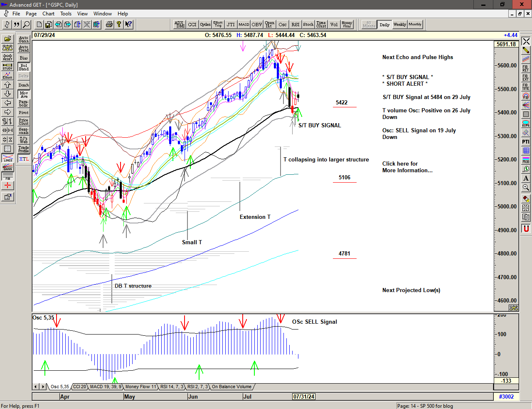The width and height of the screenshot is (532, 409).
Task: Click the RSI indicator button in top toolbar
Action: (x=295, y=25)
